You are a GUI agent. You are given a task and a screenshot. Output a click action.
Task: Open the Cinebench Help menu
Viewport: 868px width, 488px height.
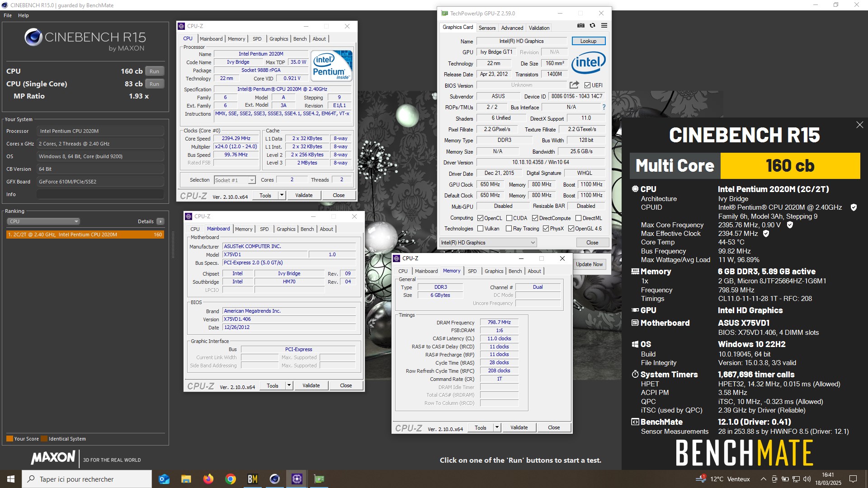(24, 15)
